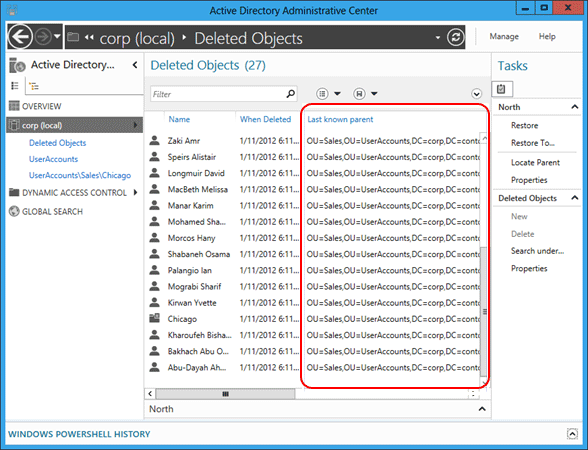588x450 pixels.
Task: Switch navigation pane to tree view icon
Action: click(x=34, y=86)
